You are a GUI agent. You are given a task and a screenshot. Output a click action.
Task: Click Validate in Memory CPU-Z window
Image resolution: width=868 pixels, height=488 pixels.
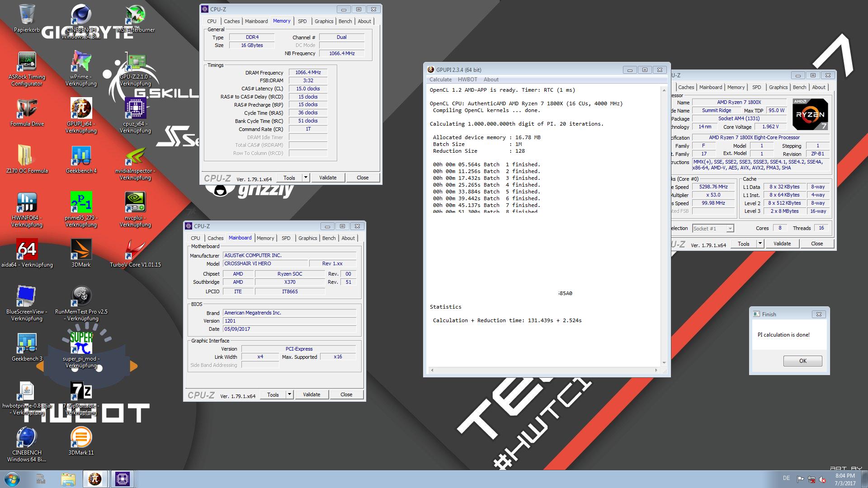328,178
